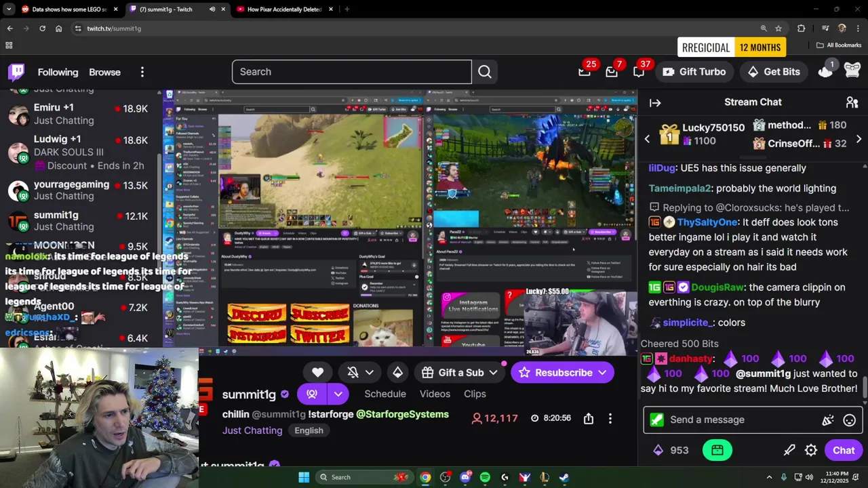Click the purple watch-streak icon beside summit1g
This screenshot has height=488, width=868.
(x=312, y=394)
